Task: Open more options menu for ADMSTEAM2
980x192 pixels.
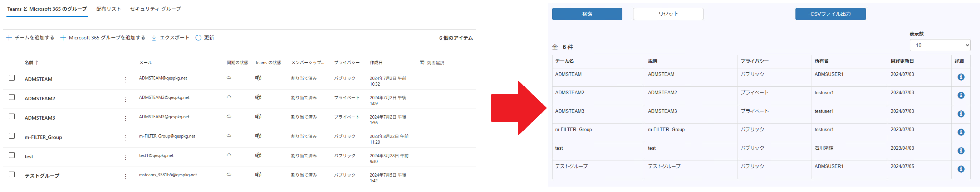Action: click(x=126, y=99)
